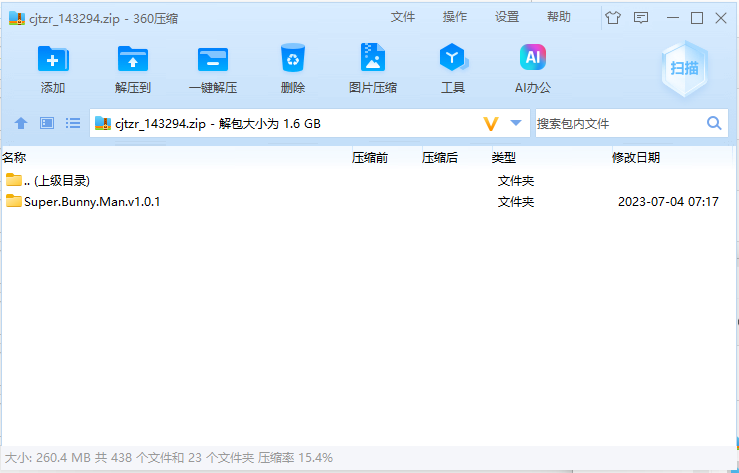Image resolution: width=739 pixels, height=473 pixels.
Task: Click the orange V icon in the address bar
Action: tap(491, 124)
